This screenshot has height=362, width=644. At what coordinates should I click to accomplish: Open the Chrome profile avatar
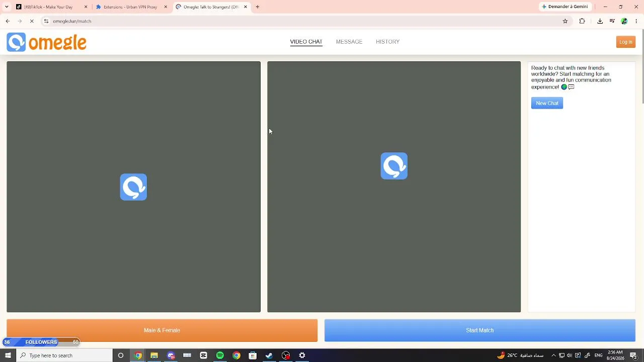[624, 21]
